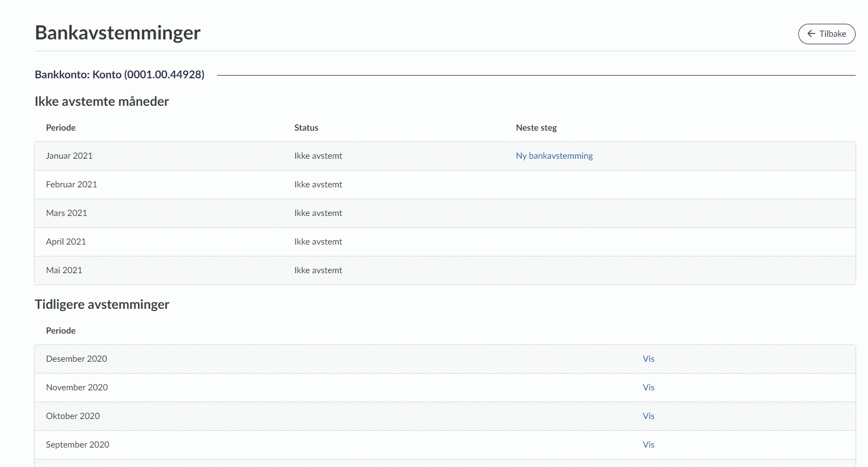Image resolution: width=868 pixels, height=467 pixels.
Task: Start Ny bankavstemming for Januar 2021
Action: click(x=554, y=155)
